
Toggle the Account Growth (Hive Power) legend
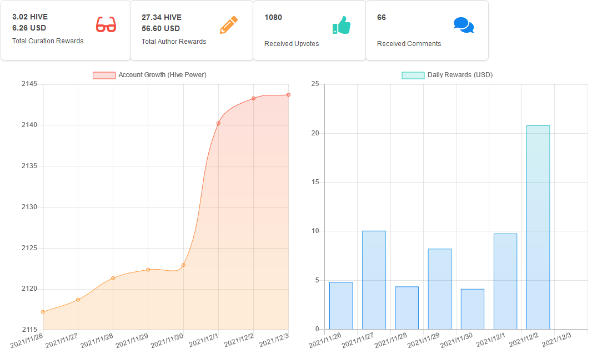[x=149, y=75]
